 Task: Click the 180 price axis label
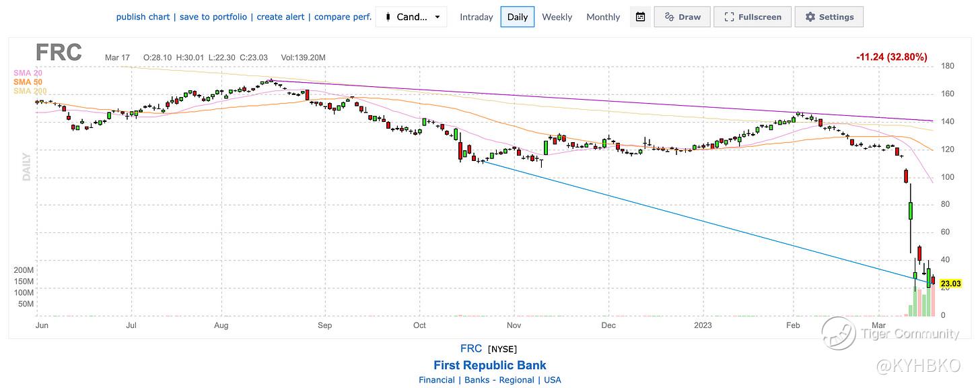pos(947,66)
